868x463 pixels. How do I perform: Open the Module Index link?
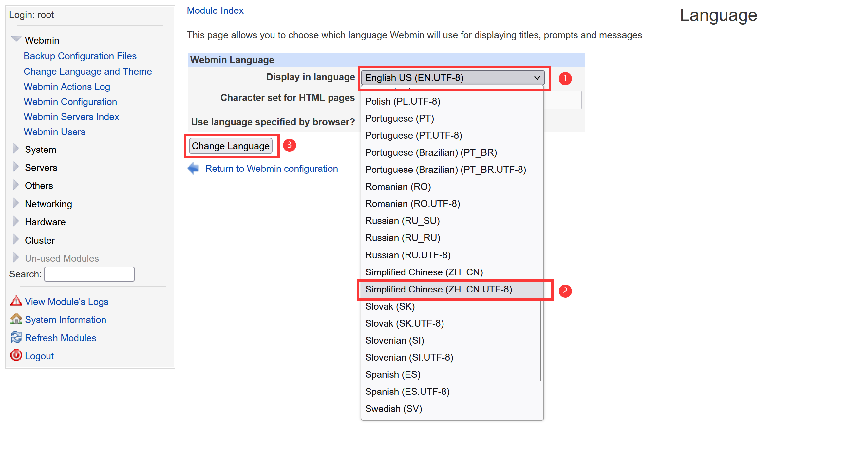215,10
